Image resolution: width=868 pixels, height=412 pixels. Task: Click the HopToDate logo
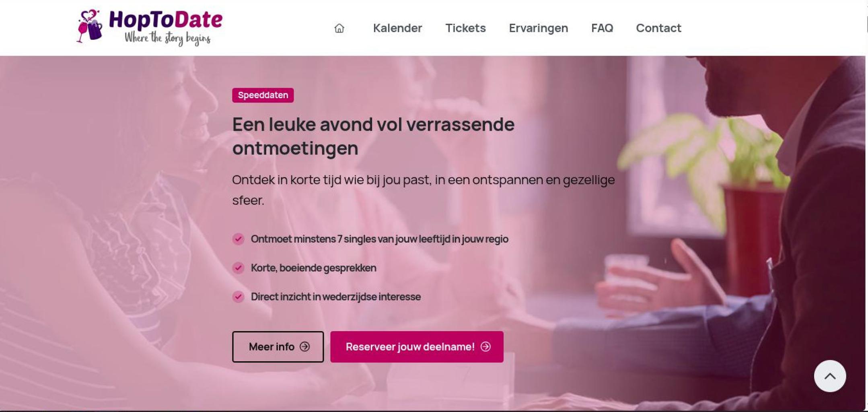(x=149, y=27)
